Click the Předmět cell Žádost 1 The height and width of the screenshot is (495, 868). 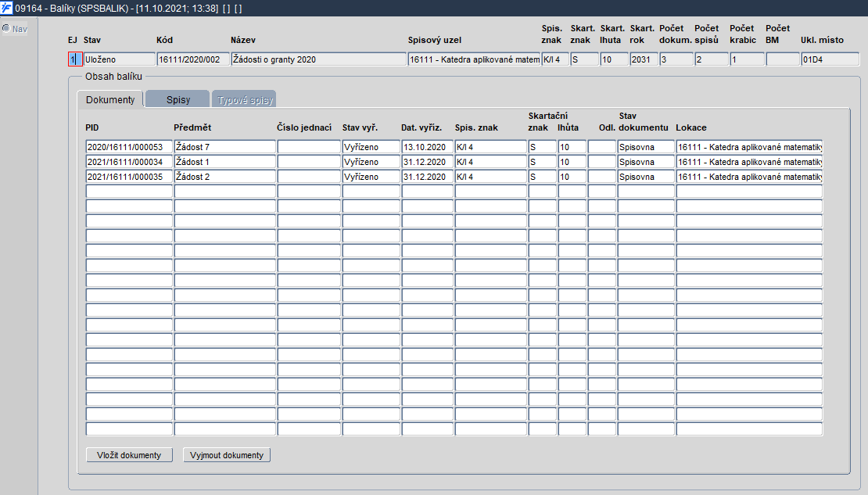pos(224,162)
